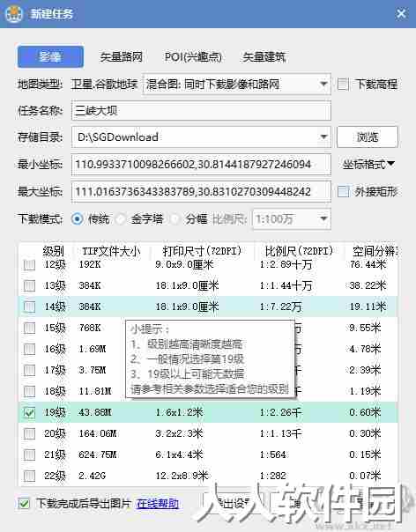Go to the 矢量建筑 tab
The width and height of the screenshot is (416, 532).
pos(264,56)
